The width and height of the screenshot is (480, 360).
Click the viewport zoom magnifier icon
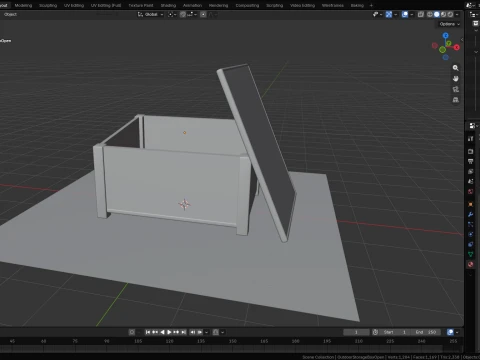pos(455,68)
